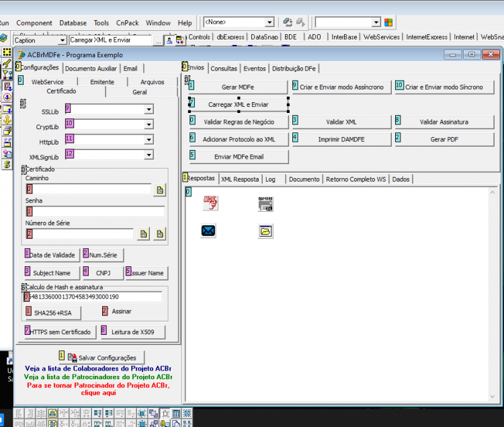Viewport: 504px width, 427px height.
Task: Select the blue mail envelope component icon
Action: point(208,231)
